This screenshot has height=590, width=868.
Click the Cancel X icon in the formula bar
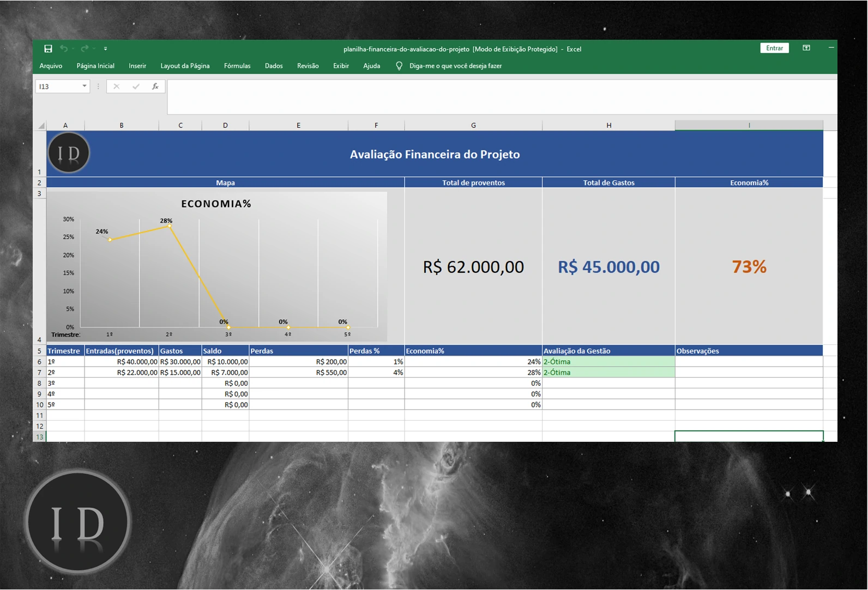point(116,87)
